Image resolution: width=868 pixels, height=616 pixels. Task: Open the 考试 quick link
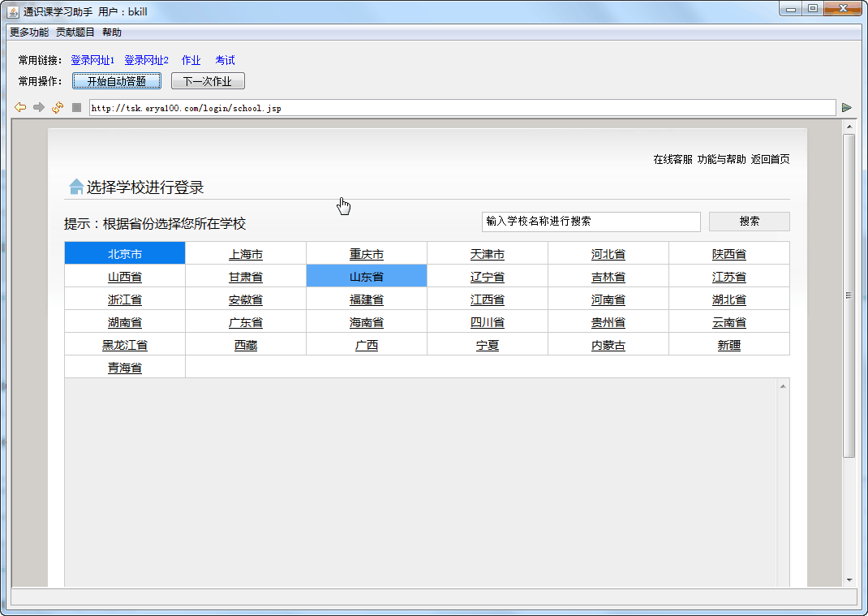[225, 60]
